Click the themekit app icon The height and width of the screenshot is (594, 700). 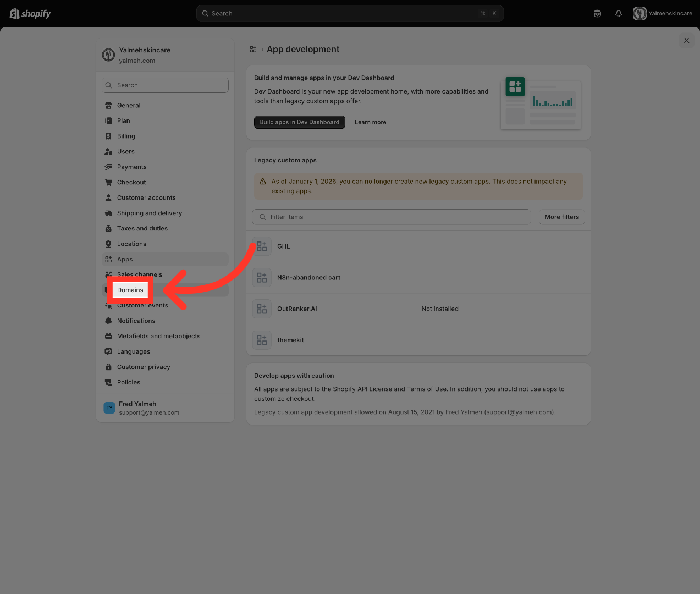pyautogui.click(x=262, y=340)
